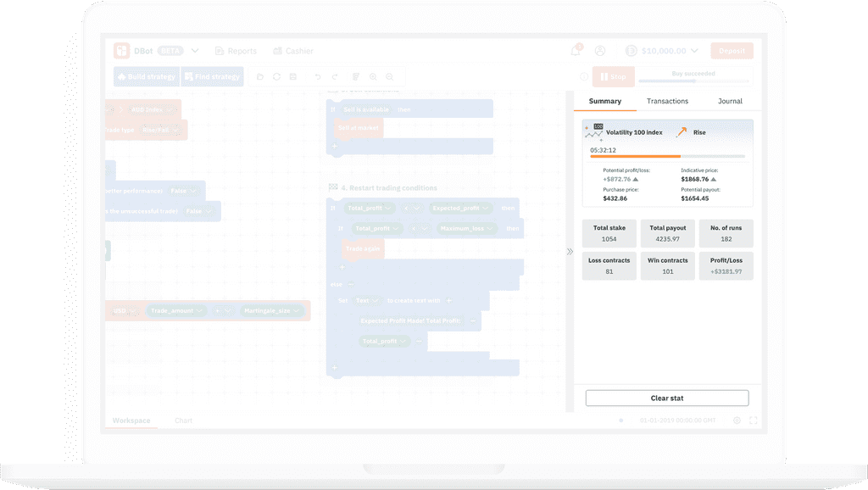Click the reset workspace refresh icon

[x=276, y=77]
